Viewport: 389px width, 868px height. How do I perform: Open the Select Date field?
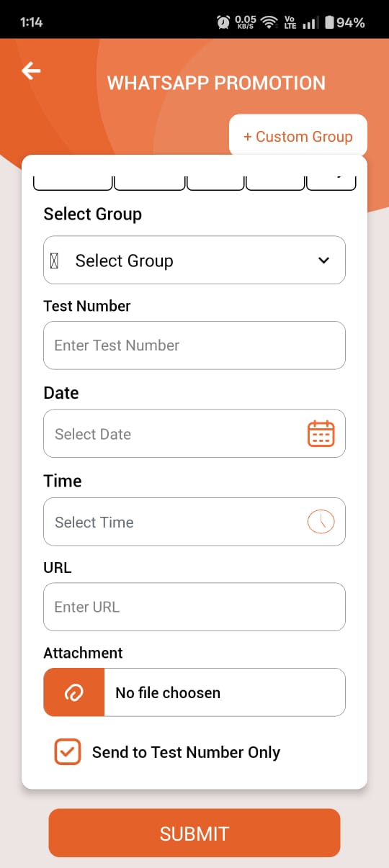coord(194,433)
